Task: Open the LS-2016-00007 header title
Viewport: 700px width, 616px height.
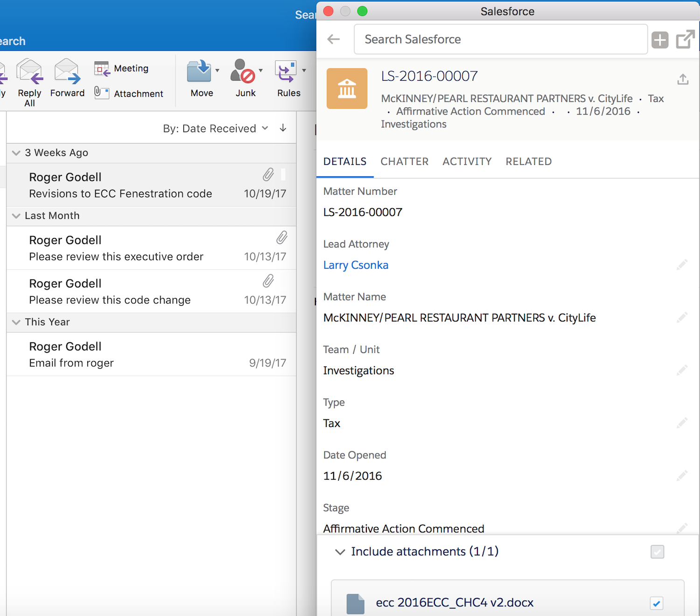Action: [x=429, y=76]
